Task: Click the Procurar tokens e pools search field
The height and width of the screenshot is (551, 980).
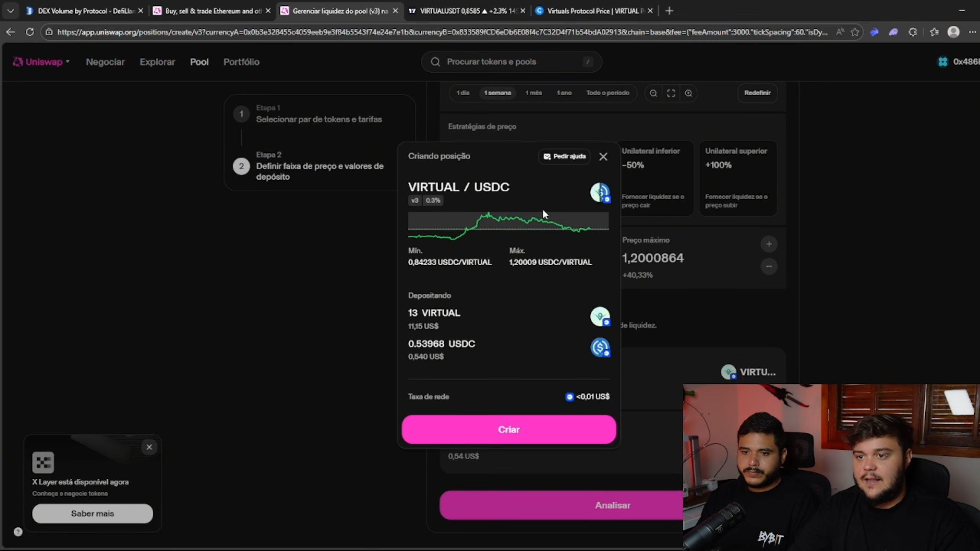Action: pyautogui.click(x=511, y=62)
